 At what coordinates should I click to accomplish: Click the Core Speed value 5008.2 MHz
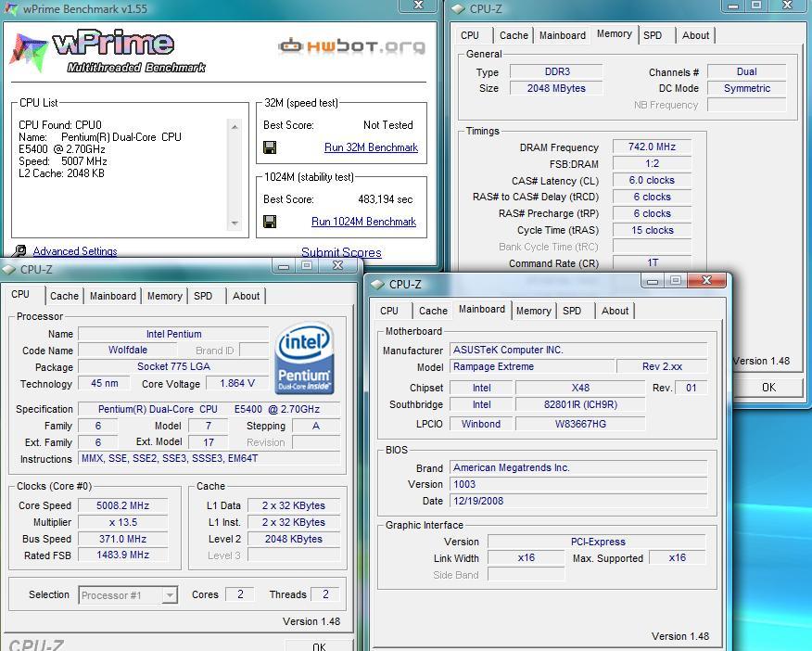tap(122, 505)
